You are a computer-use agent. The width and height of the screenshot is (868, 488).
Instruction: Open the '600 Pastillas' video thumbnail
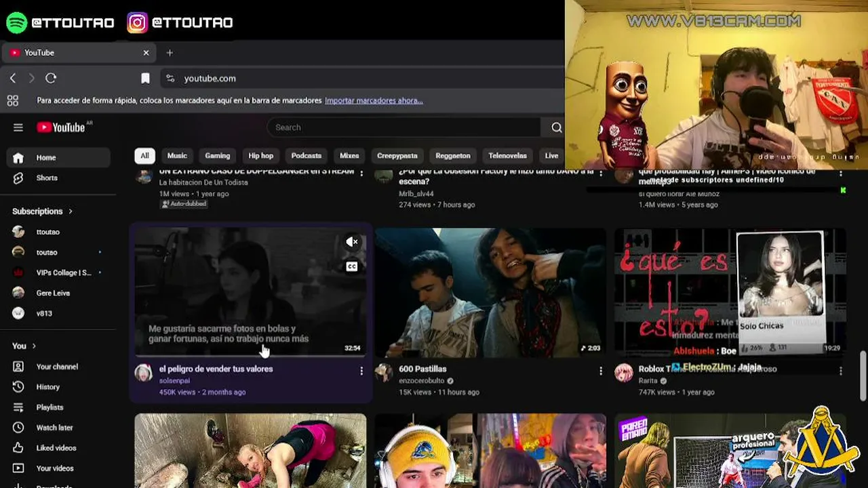(490, 292)
